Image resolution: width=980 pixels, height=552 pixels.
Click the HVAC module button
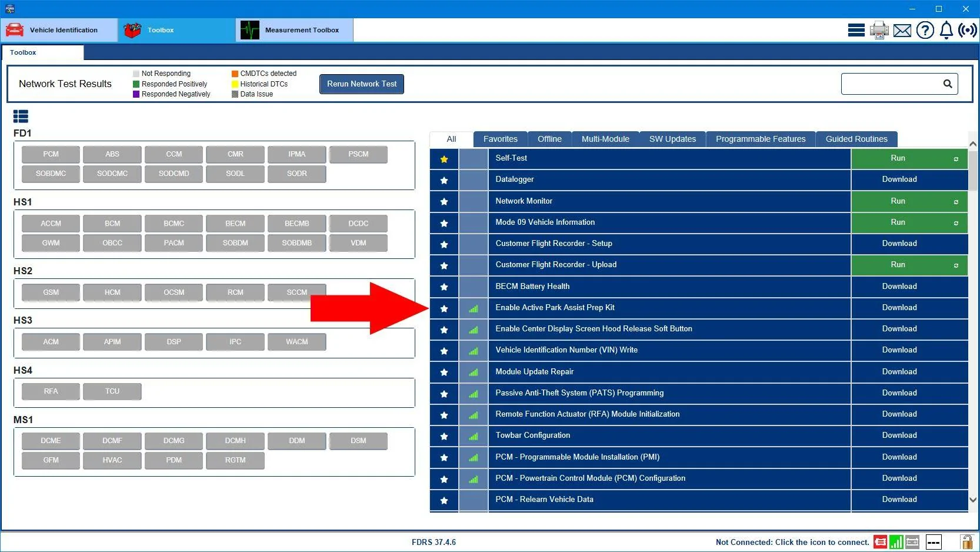click(112, 460)
